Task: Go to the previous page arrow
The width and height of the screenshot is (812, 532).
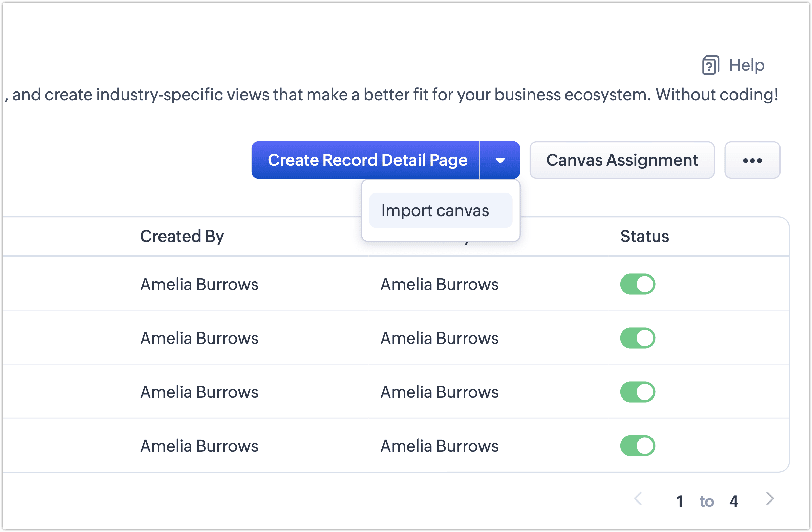Action: (x=638, y=499)
